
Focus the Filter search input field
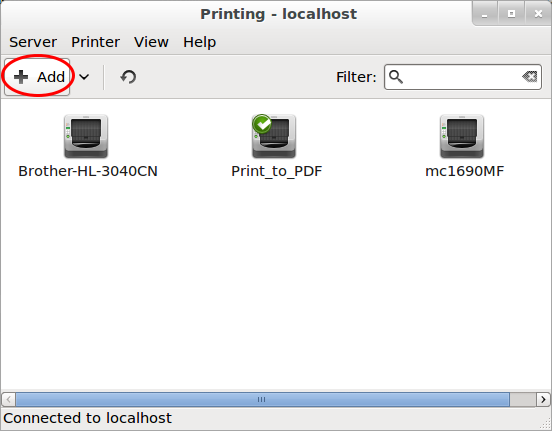(x=463, y=77)
